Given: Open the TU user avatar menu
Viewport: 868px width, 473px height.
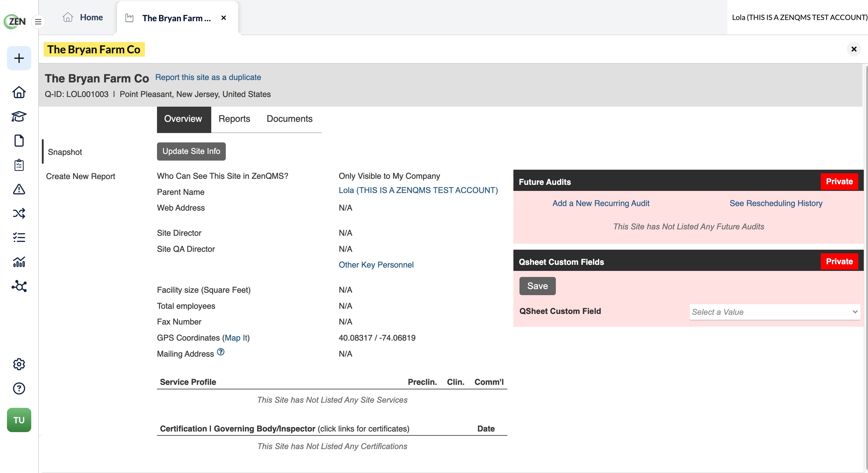Looking at the screenshot, I should [x=19, y=420].
